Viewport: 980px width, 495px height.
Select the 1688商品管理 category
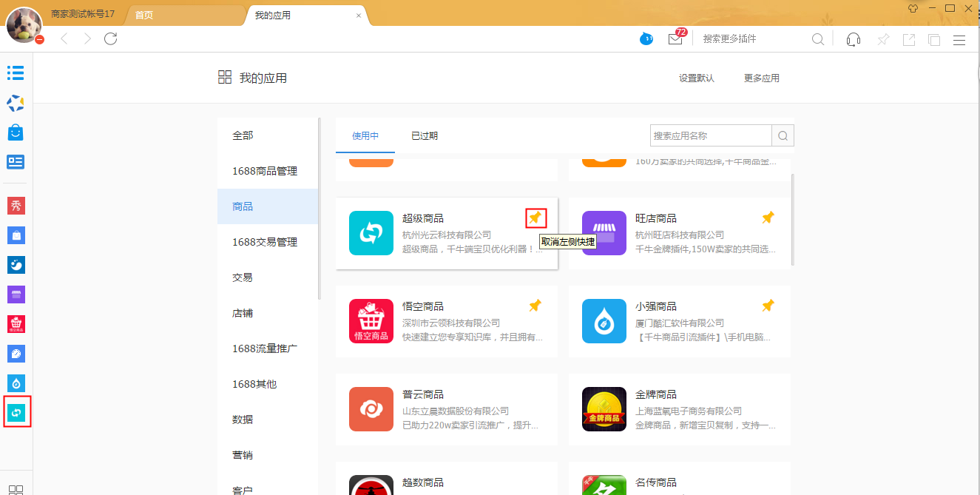tap(268, 171)
